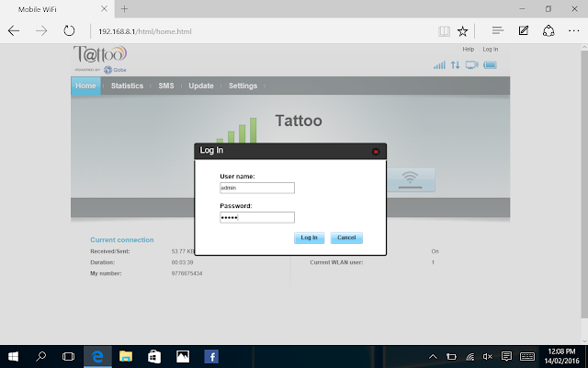
Task: Switch to the Statistics tab
Action: [127, 86]
